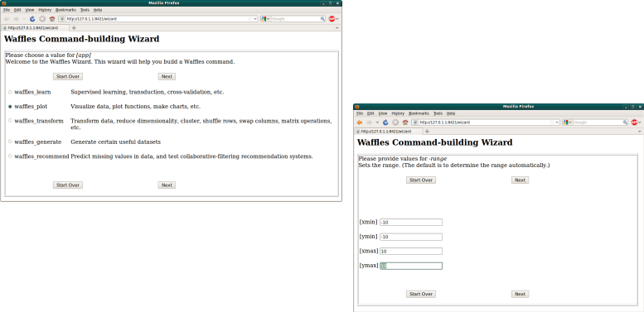Click the Firefox logo in [app] window title bar

(x=4, y=2)
